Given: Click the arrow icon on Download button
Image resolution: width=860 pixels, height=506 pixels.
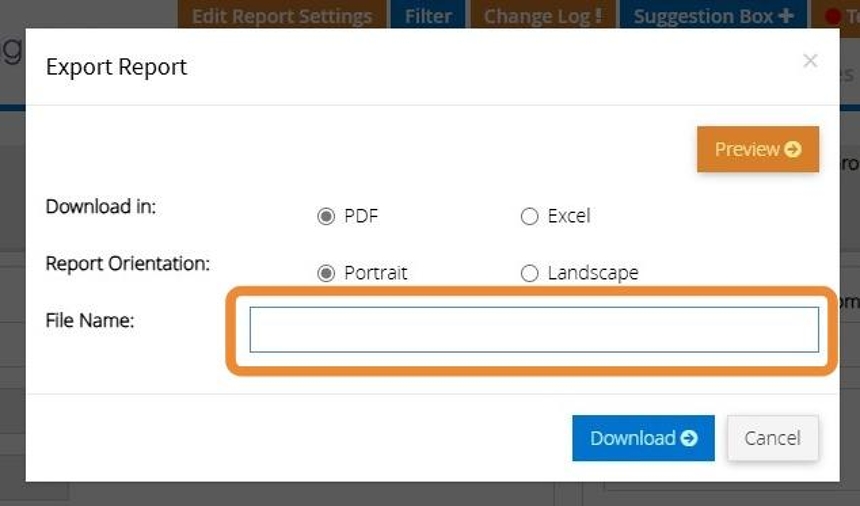Looking at the screenshot, I should tap(689, 438).
